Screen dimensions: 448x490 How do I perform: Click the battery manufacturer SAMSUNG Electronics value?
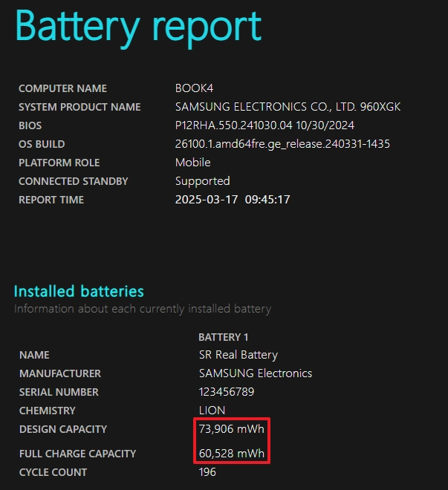coord(256,373)
